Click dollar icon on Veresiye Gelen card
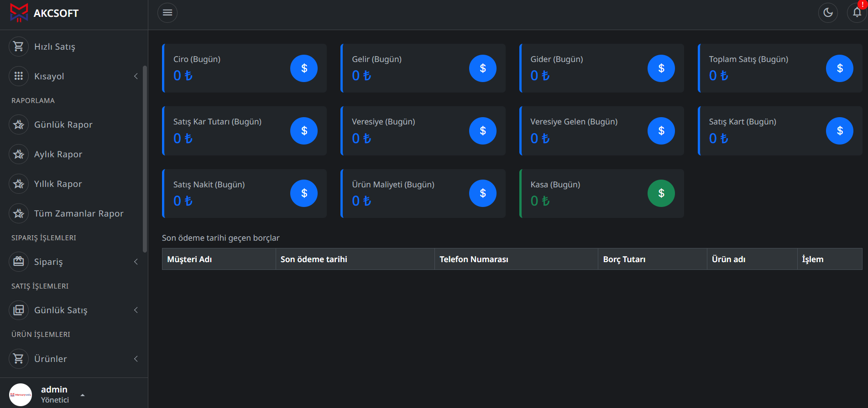 click(x=661, y=131)
